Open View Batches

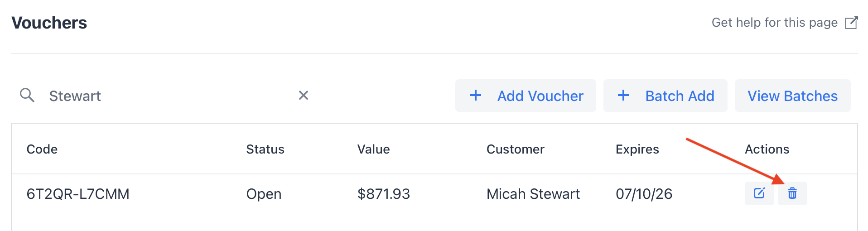[x=792, y=96]
